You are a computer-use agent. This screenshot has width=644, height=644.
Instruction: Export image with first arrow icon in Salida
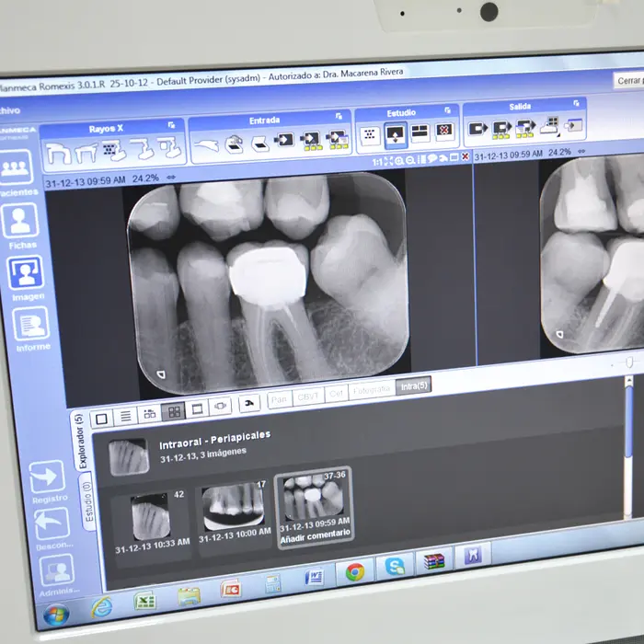(x=477, y=129)
